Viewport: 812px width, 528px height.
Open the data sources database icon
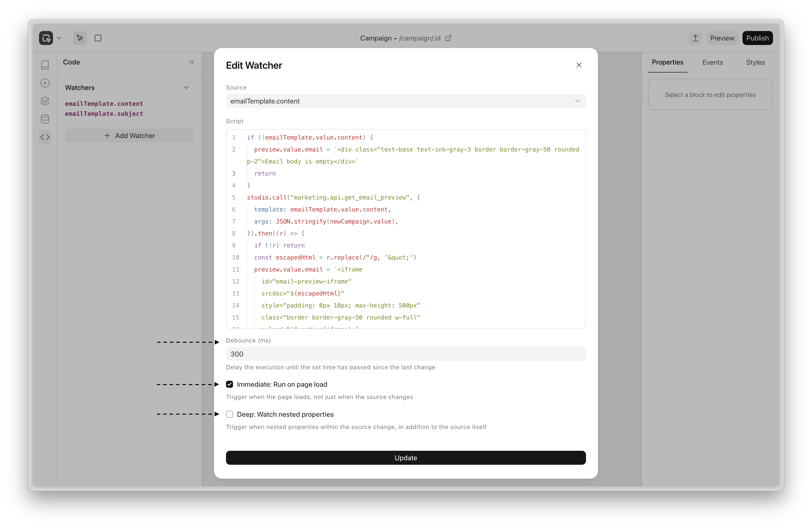45,119
